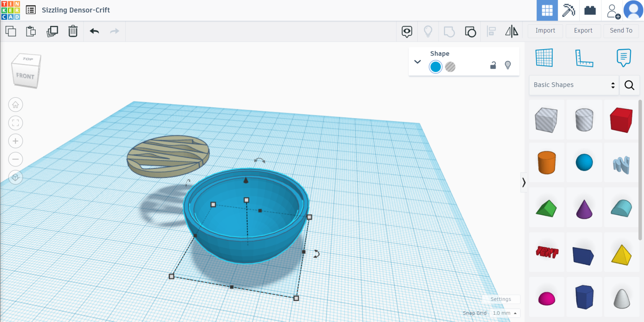Delete the selected shape with trash icon
Viewport: 644px width, 322px height.
point(73,31)
